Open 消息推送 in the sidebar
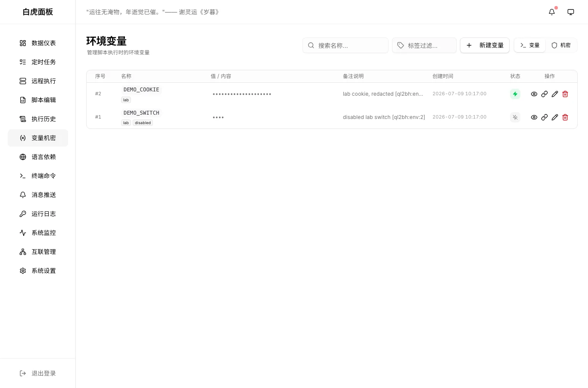Screen dimensions: 588x388 (x=38, y=195)
